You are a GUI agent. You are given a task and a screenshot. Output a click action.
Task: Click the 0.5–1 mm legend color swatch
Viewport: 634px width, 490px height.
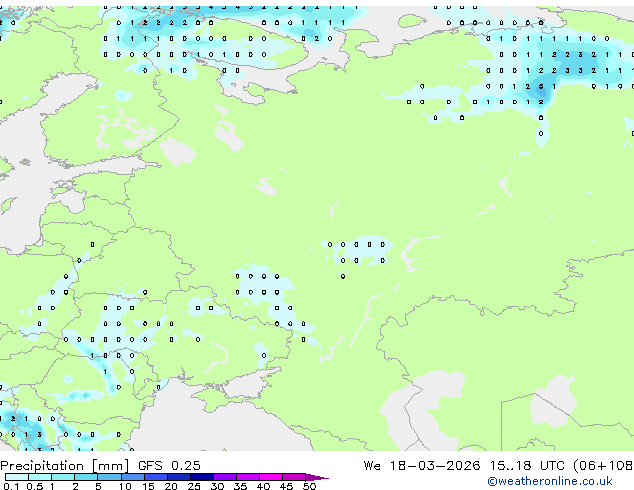coord(40,477)
